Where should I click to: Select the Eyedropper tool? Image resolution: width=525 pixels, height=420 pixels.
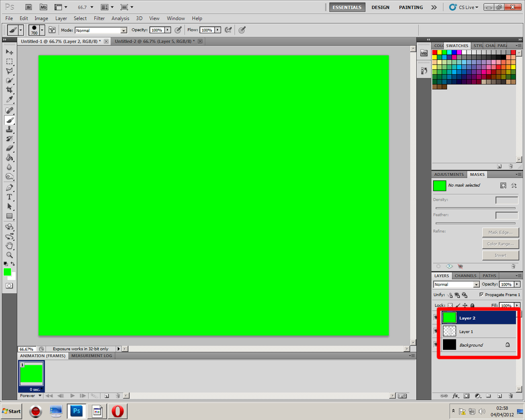tap(9, 99)
